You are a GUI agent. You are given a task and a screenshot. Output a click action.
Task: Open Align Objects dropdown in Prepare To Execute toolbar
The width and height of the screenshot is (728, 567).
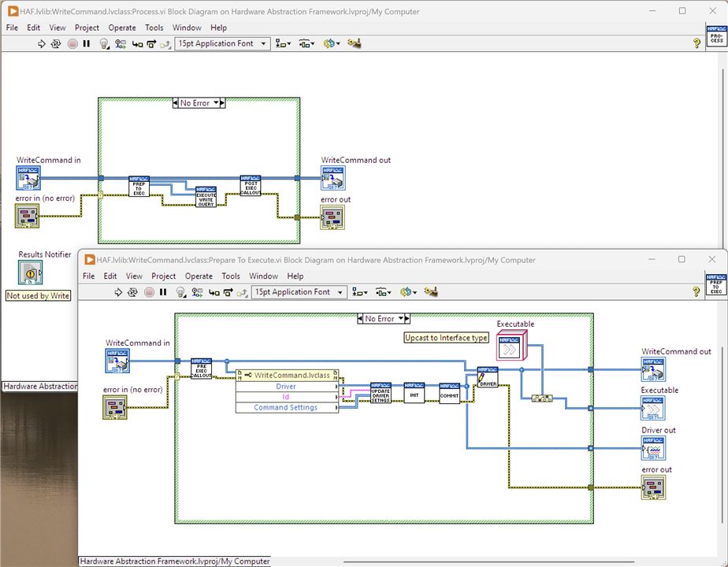coord(360,292)
